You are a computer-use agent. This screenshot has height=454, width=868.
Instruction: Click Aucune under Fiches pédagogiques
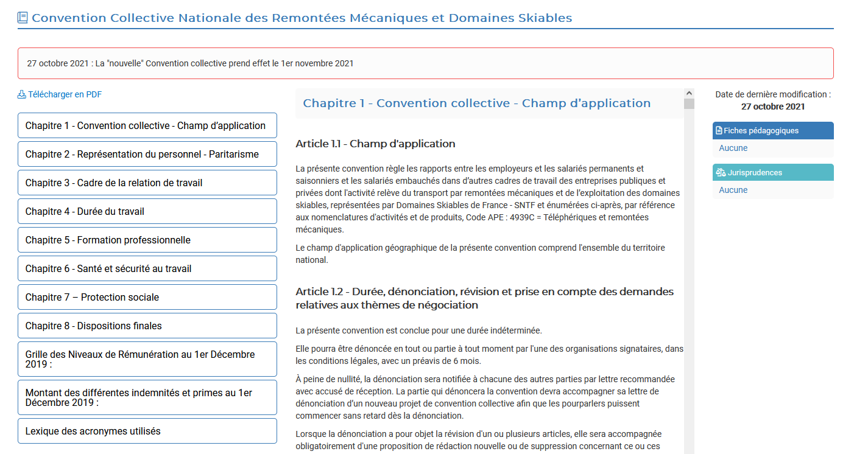733,148
